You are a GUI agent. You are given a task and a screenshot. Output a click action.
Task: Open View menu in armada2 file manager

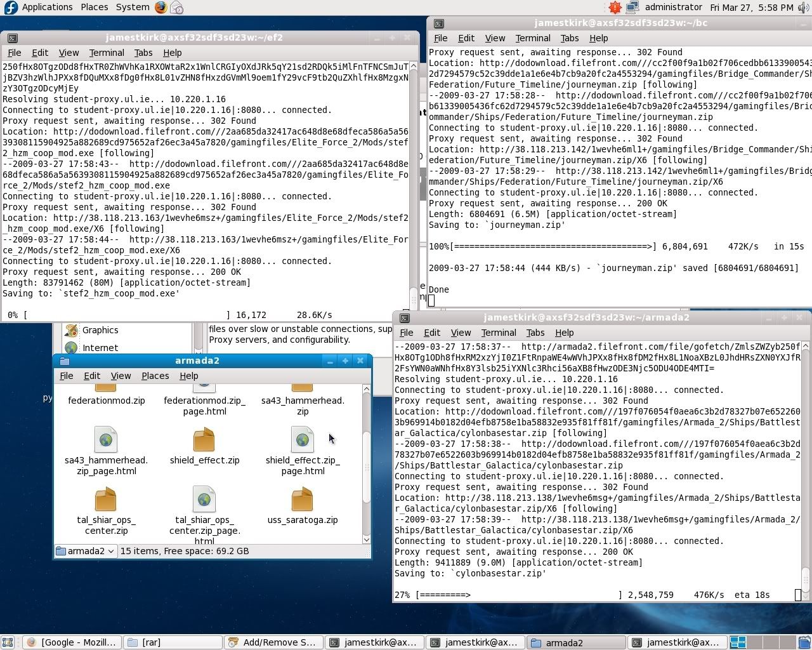point(121,376)
